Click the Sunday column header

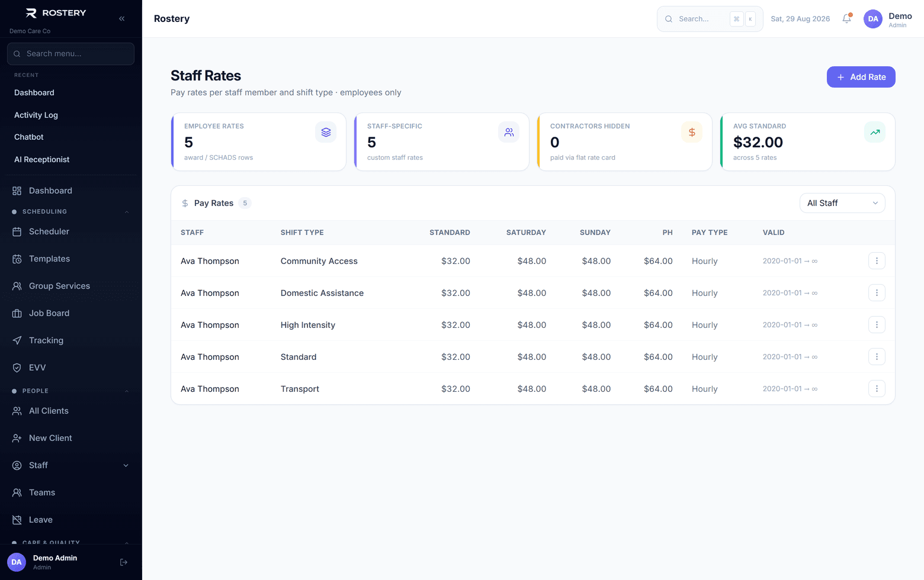pyautogui.click(x=595, y=233)
